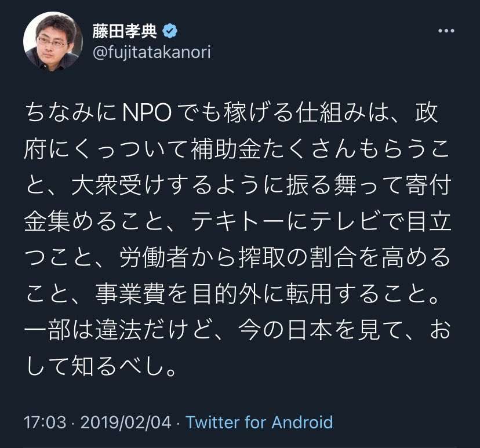Click the tweet line starting with と、大衆受け

tap(238, 185)
